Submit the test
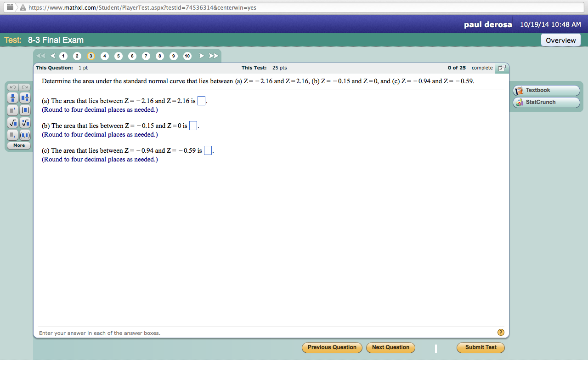The height and width of the screenshot is (368, 588). tap(481, 348)
